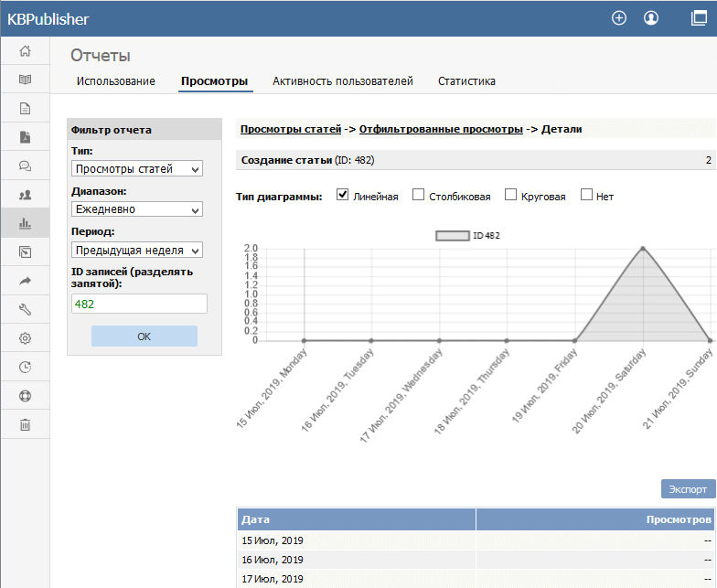
Task: Open the users icon in sidebar
Action: coord(26,195)
